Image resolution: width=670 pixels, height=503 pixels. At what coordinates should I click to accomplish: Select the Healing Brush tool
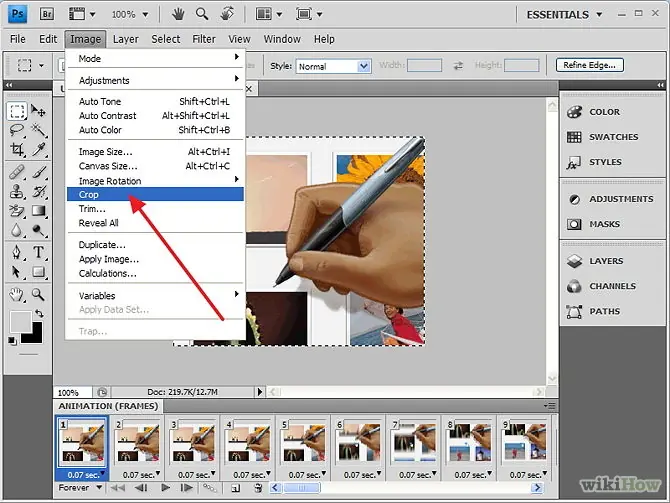click(x=17, y=172)
